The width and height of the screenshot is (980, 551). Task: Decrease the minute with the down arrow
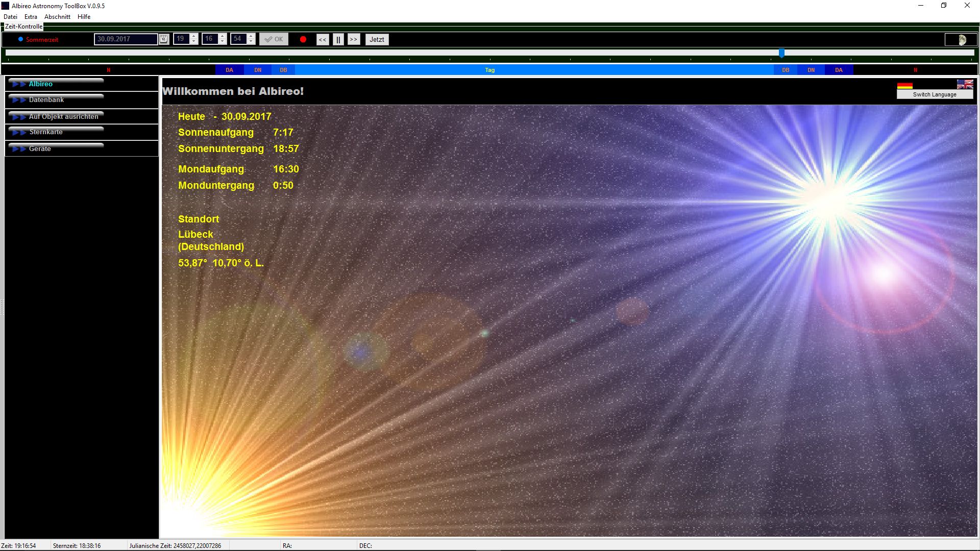click(223, 42)
